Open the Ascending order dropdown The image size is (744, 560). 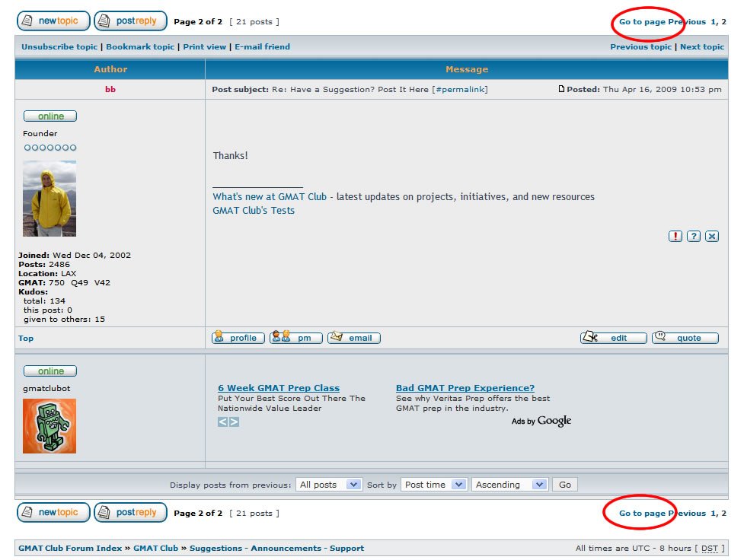pos(509,485)
